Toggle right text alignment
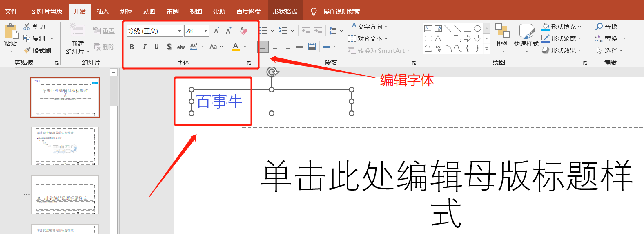The image size is (644, 234). pyautogui.click(x=287, y=47)
